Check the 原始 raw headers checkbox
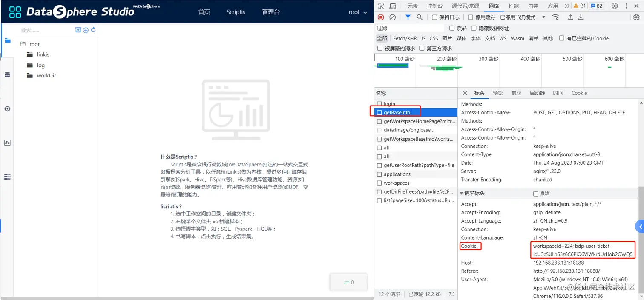The height and width of the screenshot is (300, 644). pyautogui.click(x=536, y=194)
